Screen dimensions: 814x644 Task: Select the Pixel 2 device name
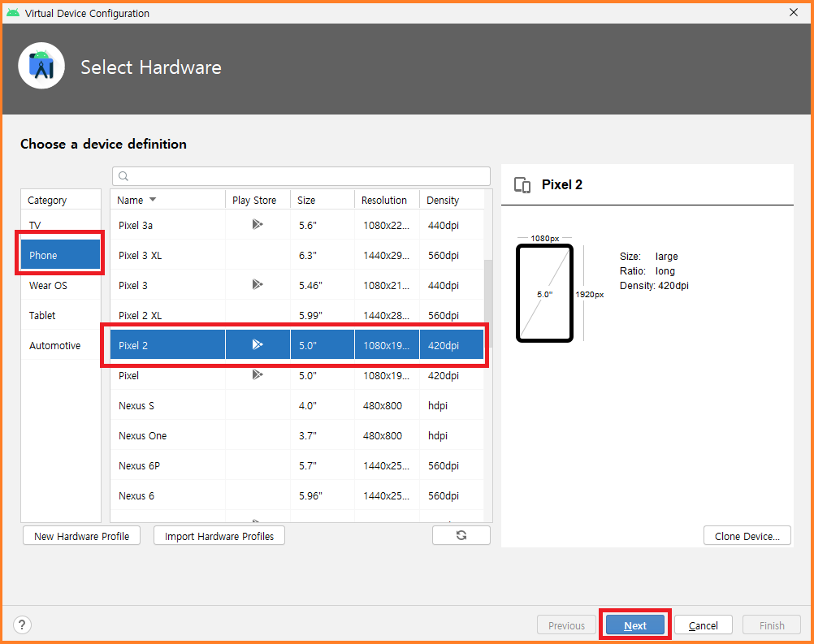point(133,346)
